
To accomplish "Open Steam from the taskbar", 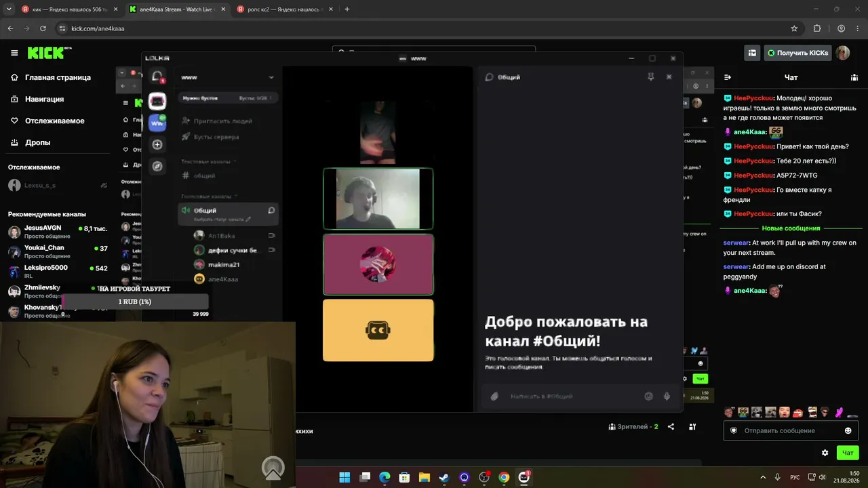I will pyautogui.click(x=444, y=477).
